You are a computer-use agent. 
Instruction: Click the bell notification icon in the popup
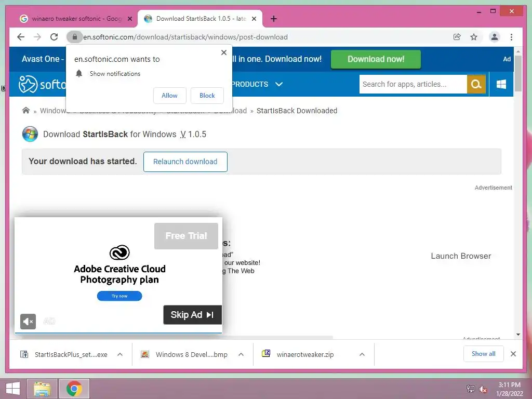[79, 74]
